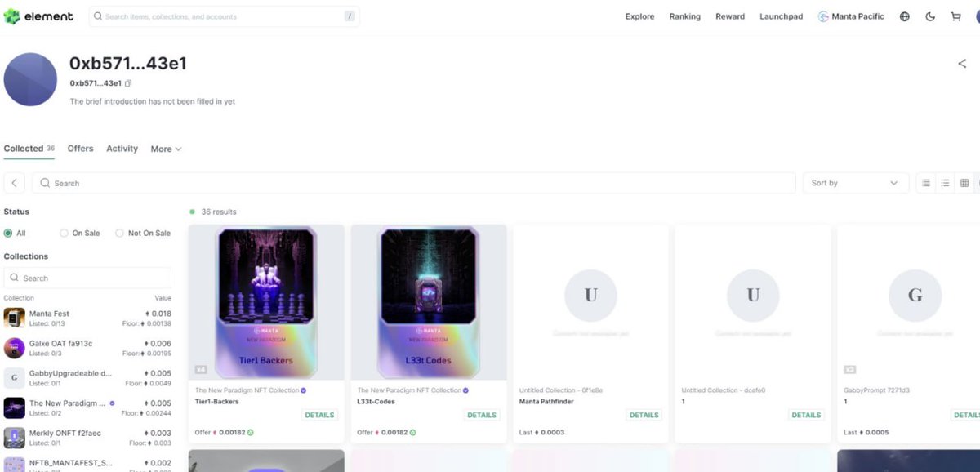Click the x4 quantity badge on Tier1 Backers
Screen dimensions: 980x472
tap(201, 370)
